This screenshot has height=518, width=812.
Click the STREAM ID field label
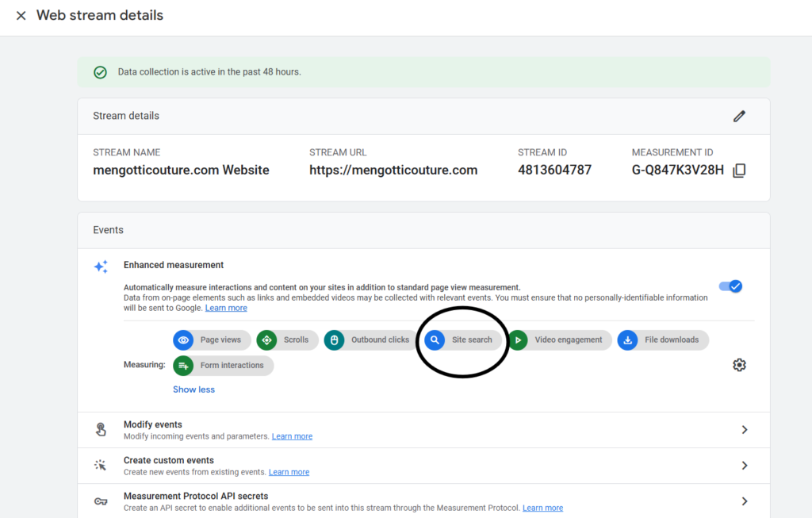542,153
